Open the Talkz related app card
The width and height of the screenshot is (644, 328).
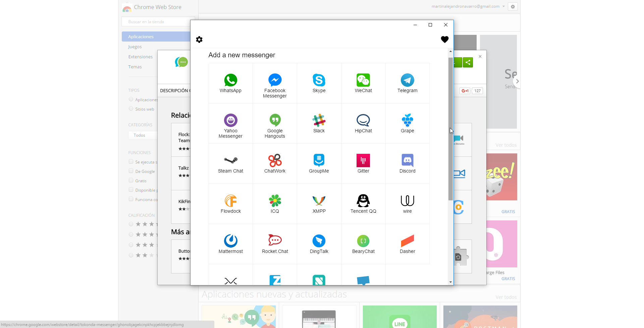(x=181, y=173)
